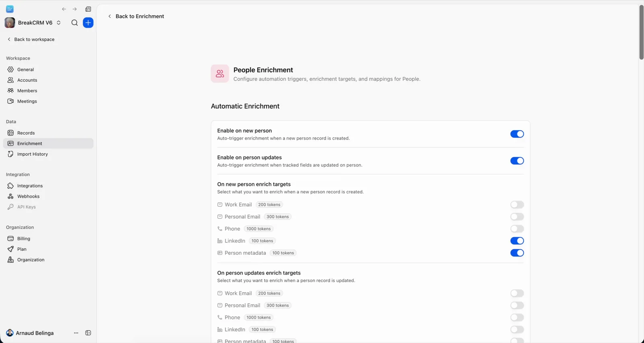
Task: Open Meetings settings
Action: [x=48, y=101]
